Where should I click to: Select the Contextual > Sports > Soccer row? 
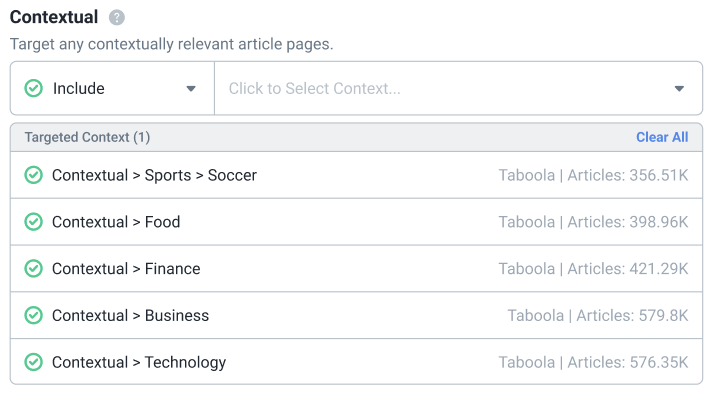click(x=356, y=175)
